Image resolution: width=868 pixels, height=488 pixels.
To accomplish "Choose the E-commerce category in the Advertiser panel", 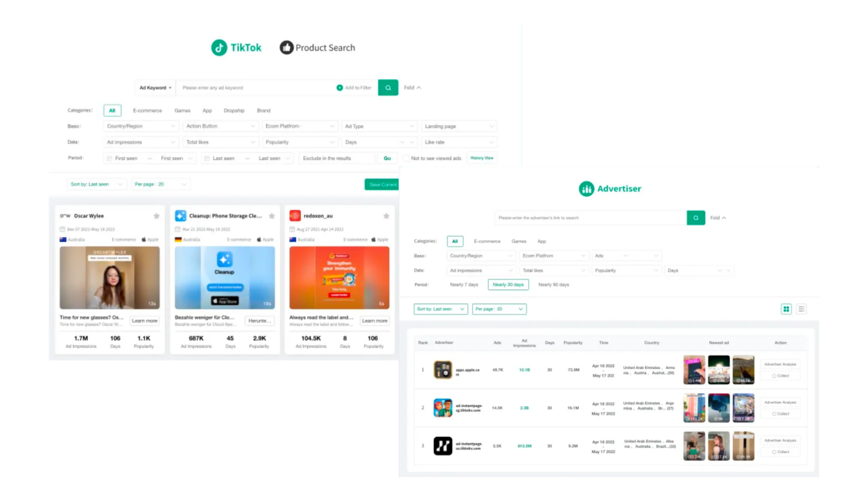I will [x=487, y=241].
